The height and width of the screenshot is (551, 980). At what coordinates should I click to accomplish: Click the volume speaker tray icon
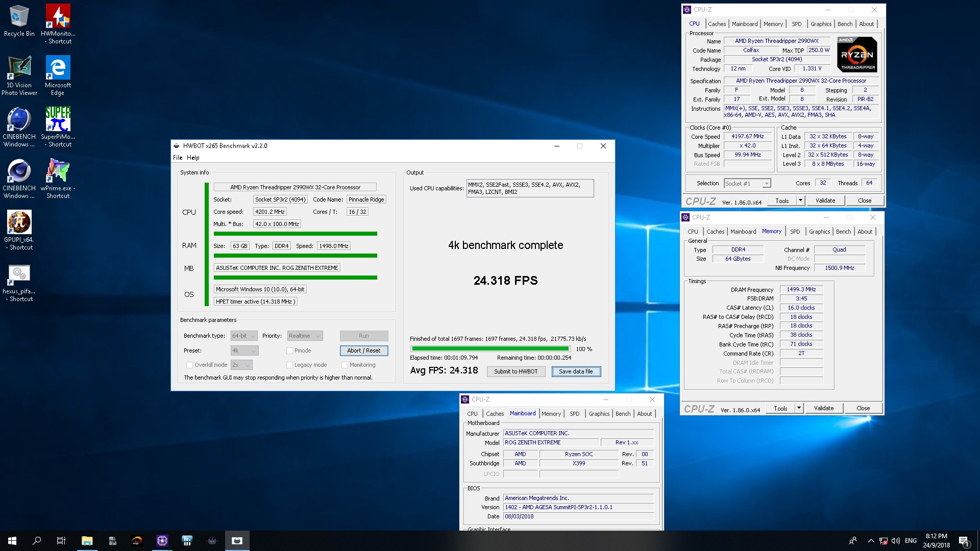pos(896,541)
